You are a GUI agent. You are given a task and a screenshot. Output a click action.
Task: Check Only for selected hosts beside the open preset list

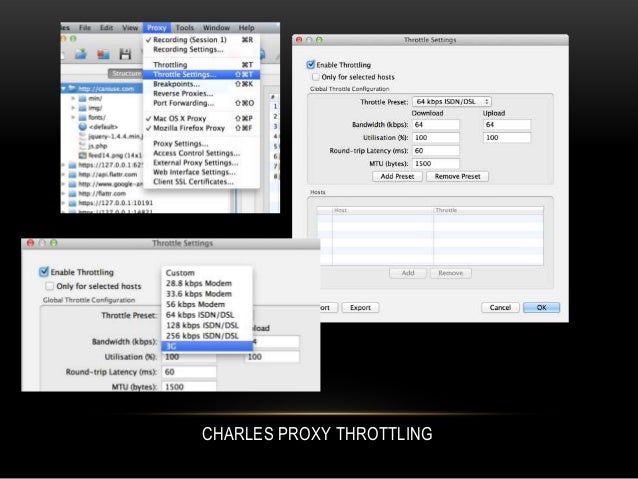[x=50, y=286]
